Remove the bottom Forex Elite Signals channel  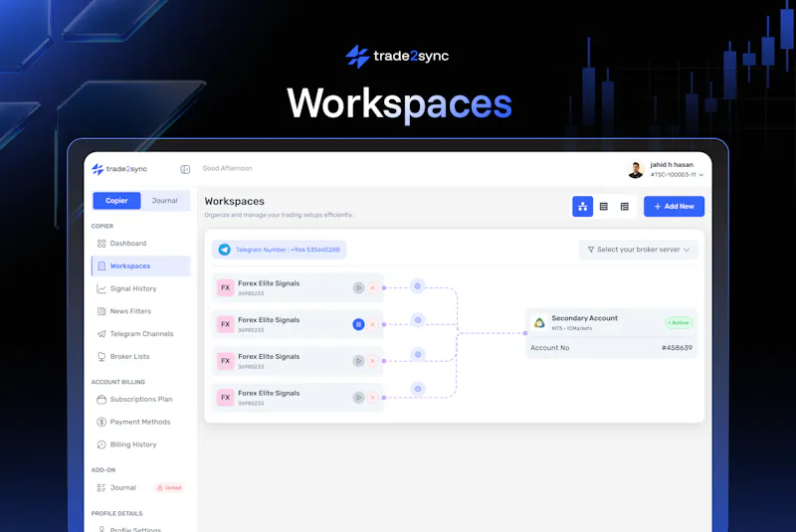pyautogui.click(x=372, y=398)
